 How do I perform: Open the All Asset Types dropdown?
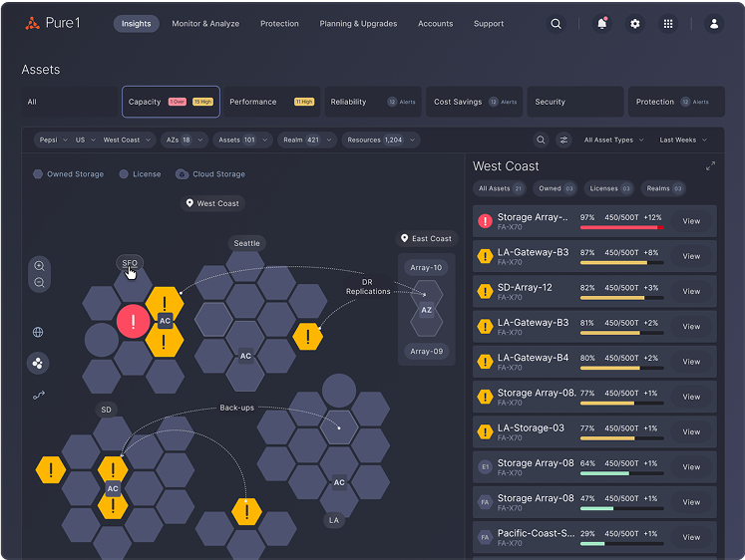tap(614, 140)
